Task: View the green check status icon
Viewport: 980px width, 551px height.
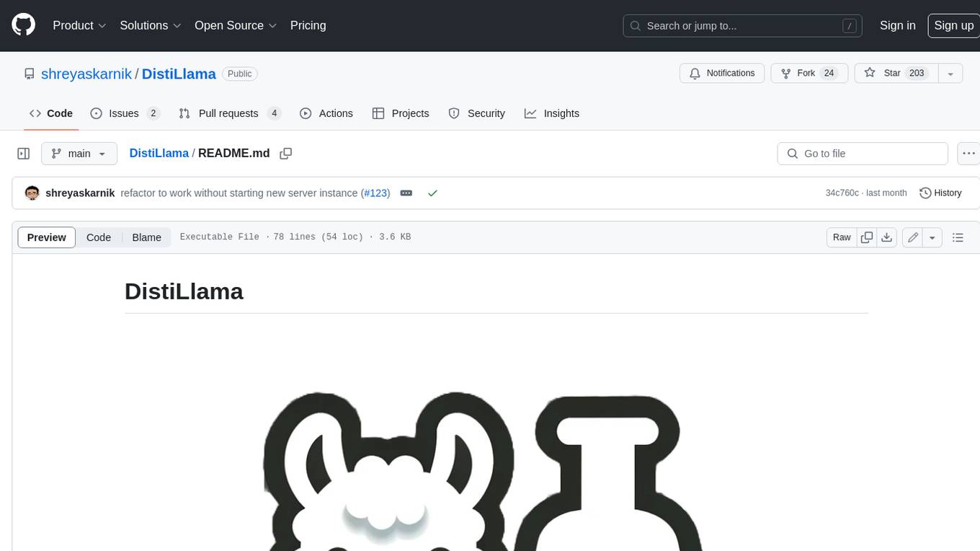Action: pyautogui.click(x=432, y=193)
